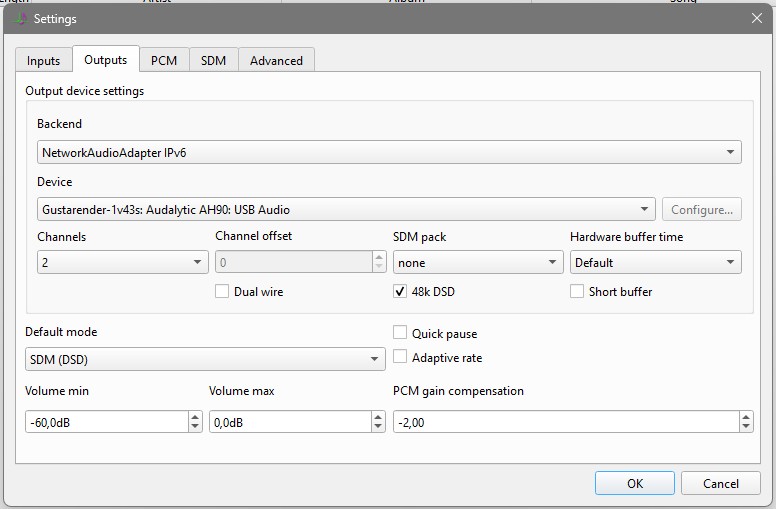The height and width of the screenshot is (509, 776).
Task: Confirm settings with the OK button
Action: pos(635,483)
